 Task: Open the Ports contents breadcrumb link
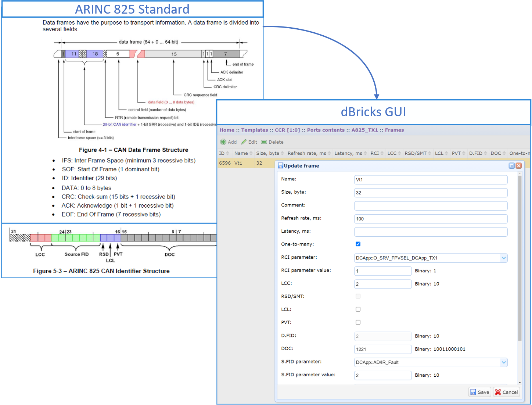(x=326, y=130)
